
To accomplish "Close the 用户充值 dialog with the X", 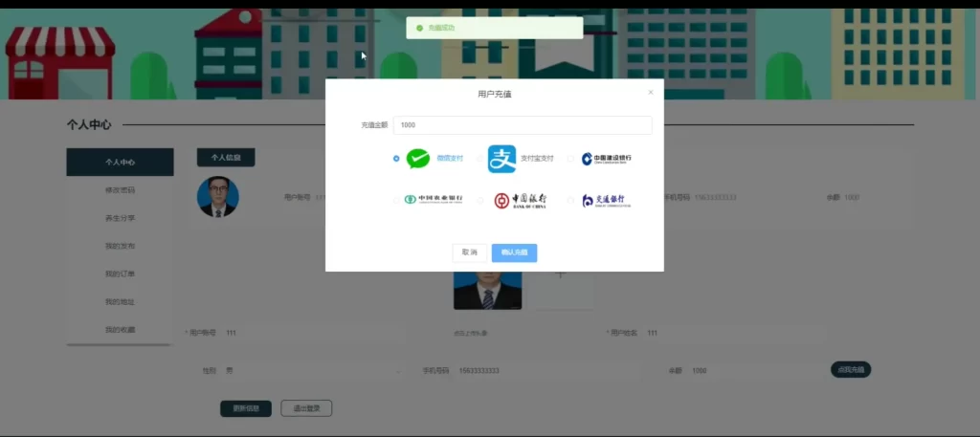I will coord(651,93).
